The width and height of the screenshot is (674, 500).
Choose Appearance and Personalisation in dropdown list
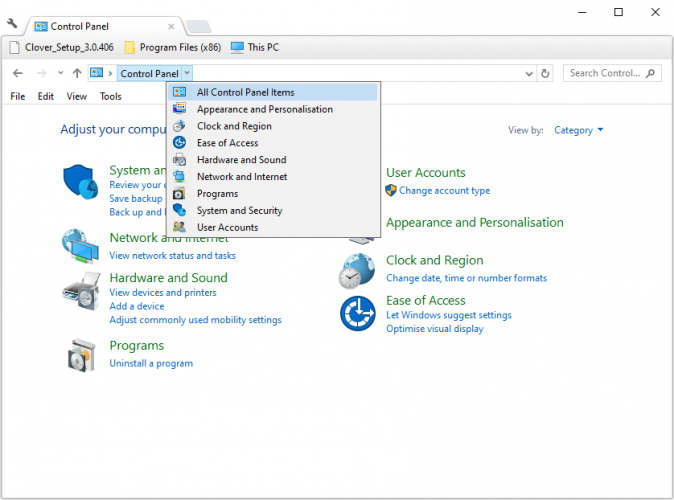[273, 109]
